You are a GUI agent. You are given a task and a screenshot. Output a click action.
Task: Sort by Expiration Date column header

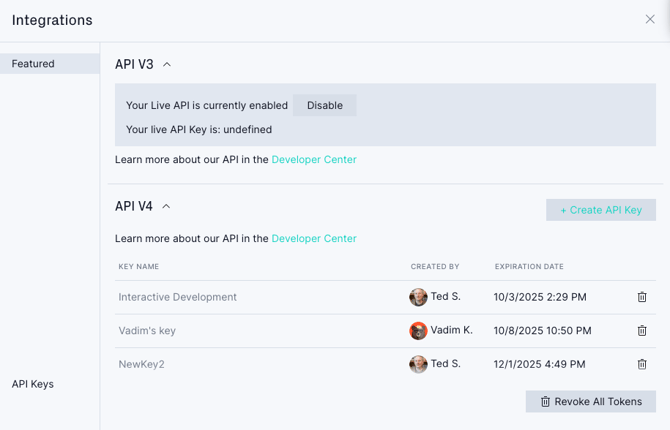[x=529, y=266]
